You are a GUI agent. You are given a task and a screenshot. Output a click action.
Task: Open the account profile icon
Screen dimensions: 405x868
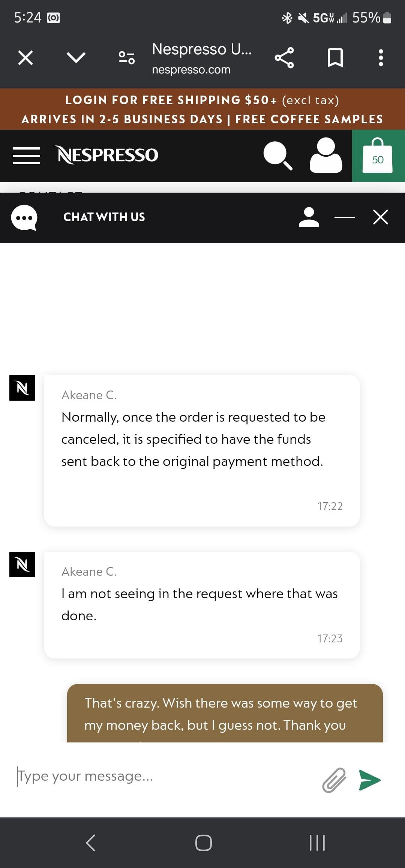point(326,156)
